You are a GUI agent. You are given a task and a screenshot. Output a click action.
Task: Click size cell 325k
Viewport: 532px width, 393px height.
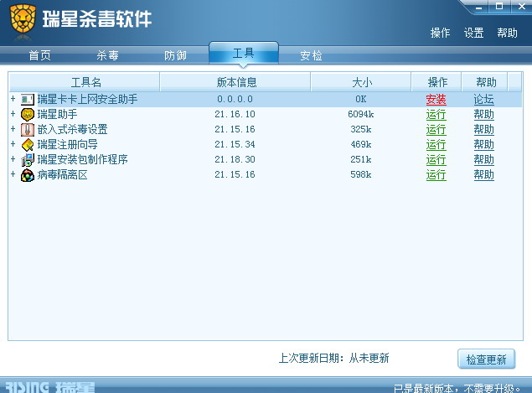(360, 129)
